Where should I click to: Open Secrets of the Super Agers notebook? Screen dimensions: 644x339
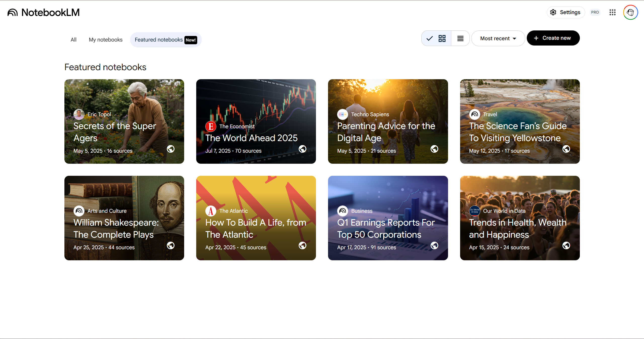124,121
